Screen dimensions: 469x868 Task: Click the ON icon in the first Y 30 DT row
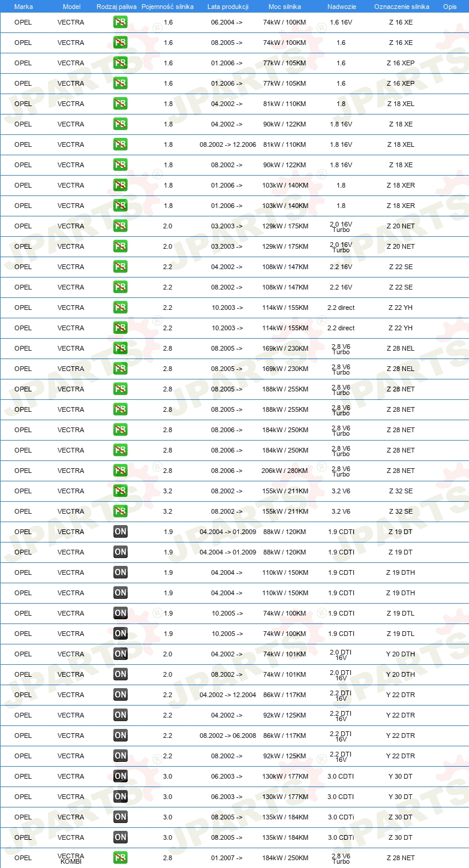coord(121,776)
